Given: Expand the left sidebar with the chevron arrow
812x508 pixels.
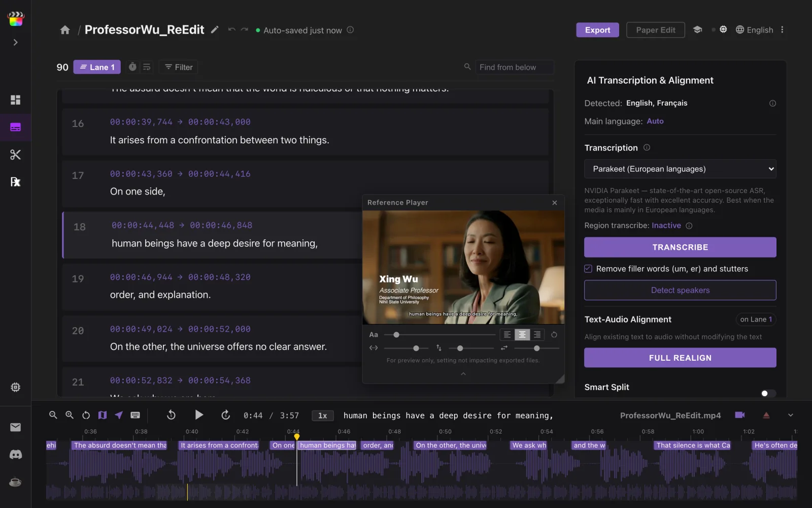Looking at the screenshot, I should click(15, 42).
